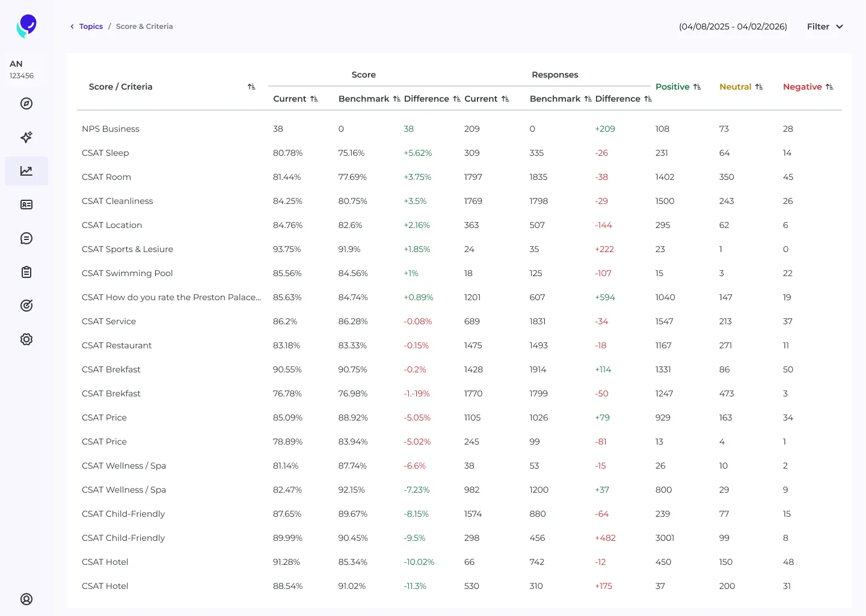
Task: Select CSAT Sports & Lesiure row label
Action: (127, 249)
